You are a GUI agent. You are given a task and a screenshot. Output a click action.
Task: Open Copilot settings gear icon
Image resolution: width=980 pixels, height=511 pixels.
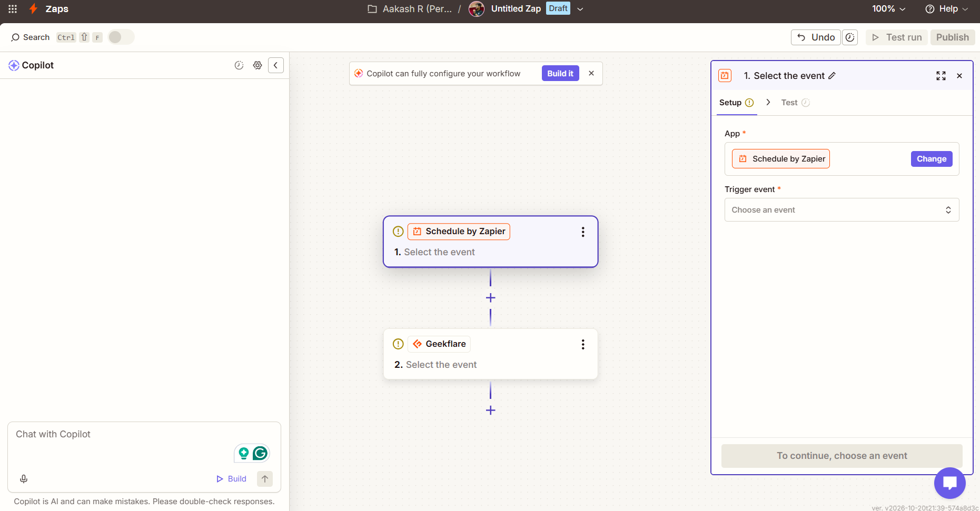258,65
